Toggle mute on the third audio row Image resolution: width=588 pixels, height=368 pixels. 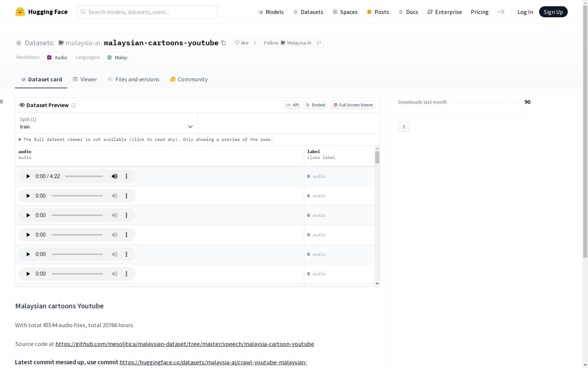pos(115,215)
